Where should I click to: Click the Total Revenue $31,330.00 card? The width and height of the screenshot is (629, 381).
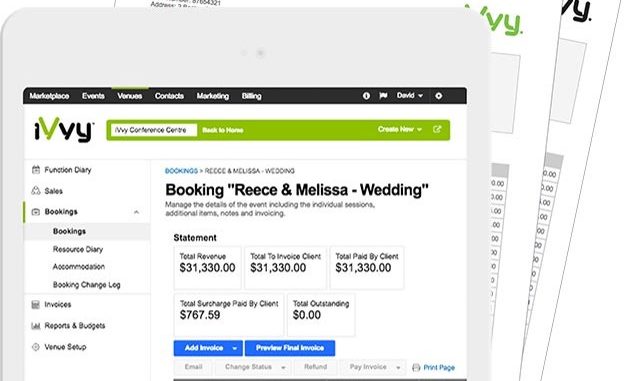click(x=207, y=268)
